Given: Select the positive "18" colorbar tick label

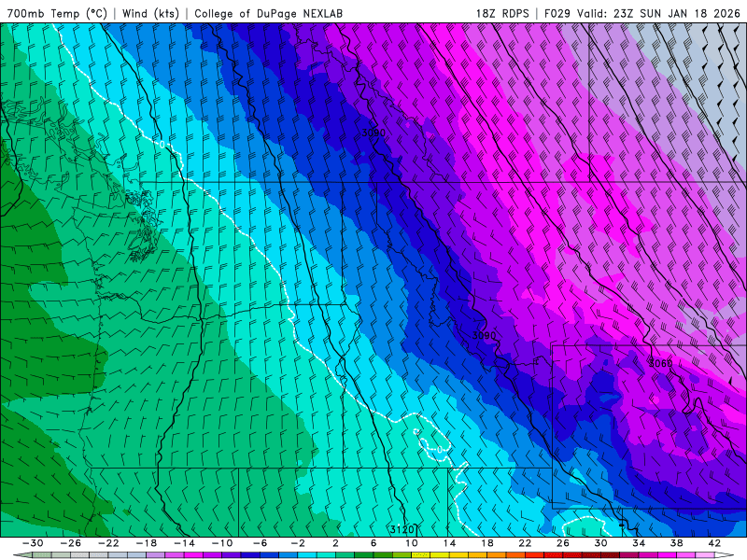Looking at the screenshot, I should coord(486,543).
